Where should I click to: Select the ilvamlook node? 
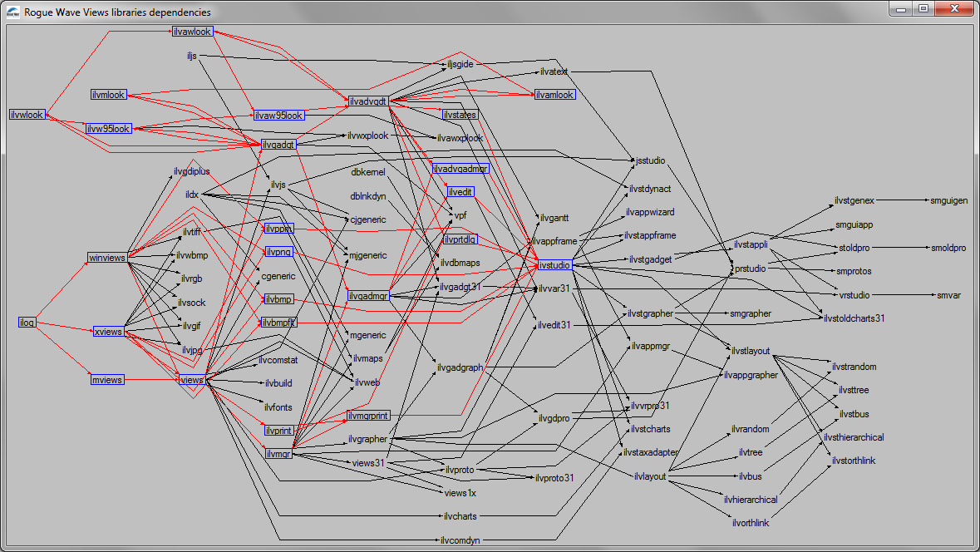554,95
